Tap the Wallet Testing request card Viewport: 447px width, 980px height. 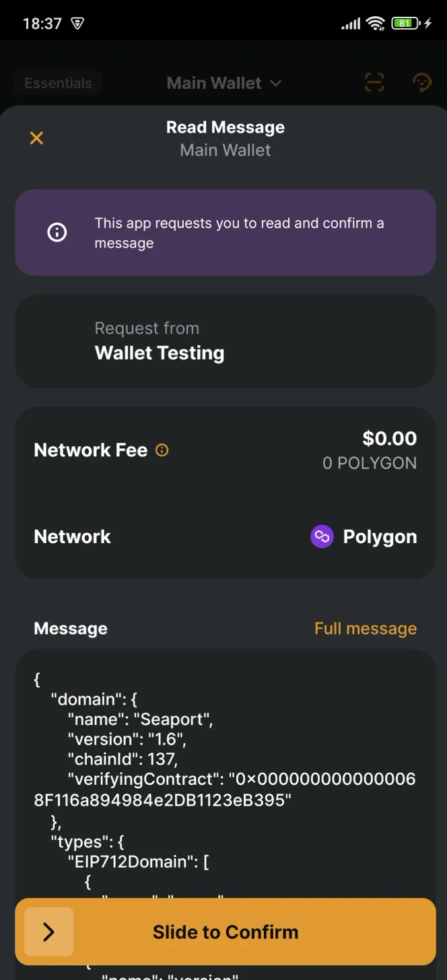226,341
